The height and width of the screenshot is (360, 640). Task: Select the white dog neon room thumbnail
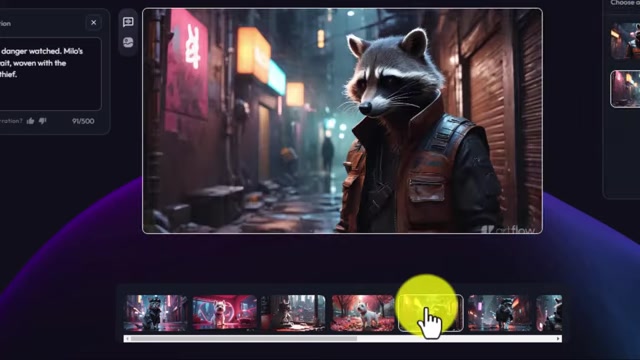tap(224, 313)
